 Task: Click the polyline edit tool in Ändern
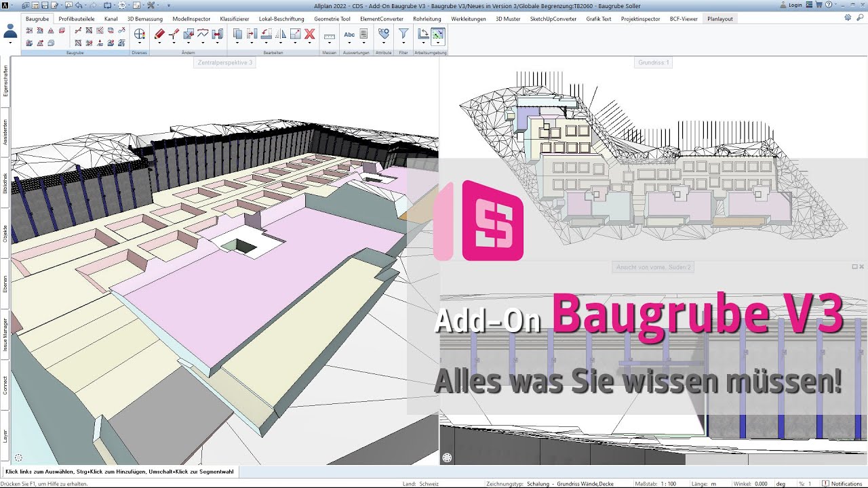(203, 33)
